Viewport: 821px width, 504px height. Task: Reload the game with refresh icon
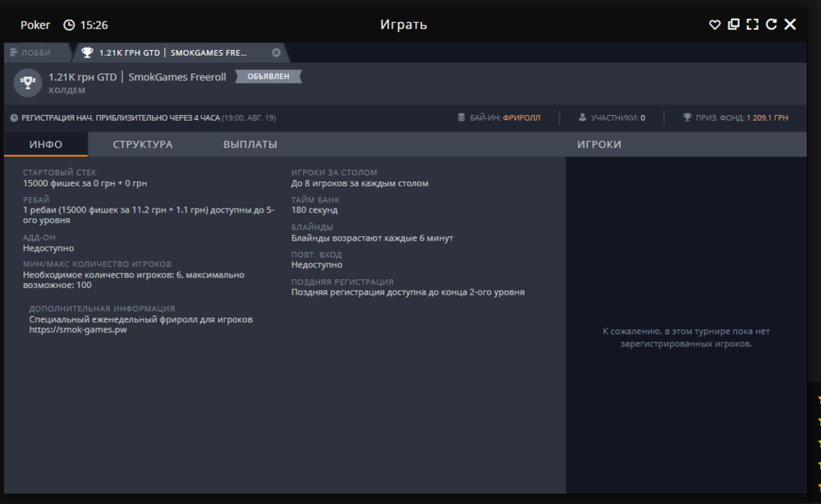coord(771,25)
